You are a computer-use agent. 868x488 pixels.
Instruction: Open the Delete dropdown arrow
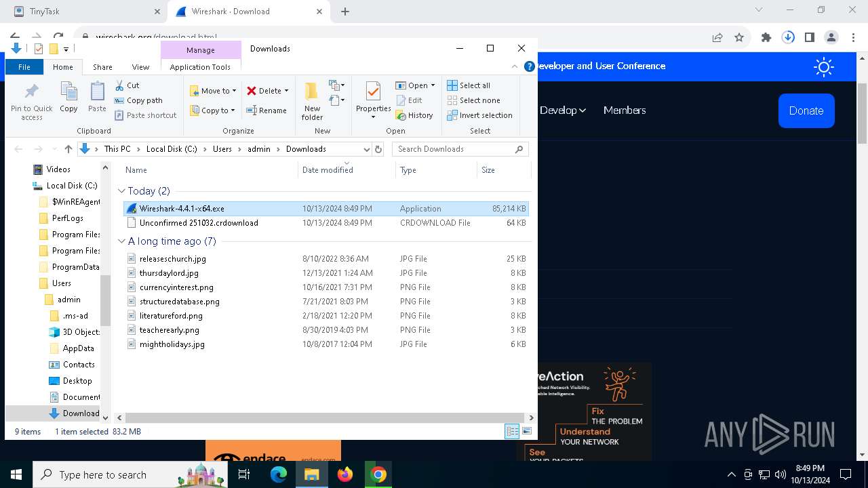pos(286,91)
